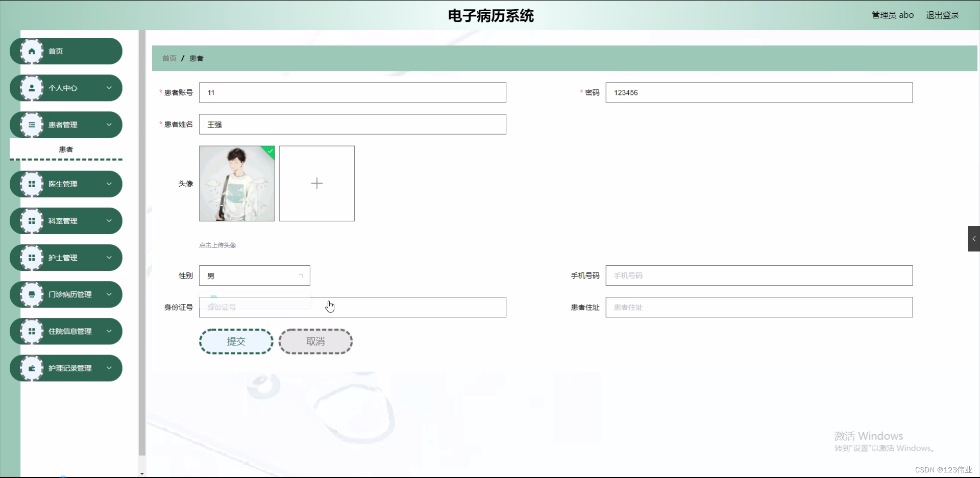Open the collapsed side panel arrow tab
Screen dimensions: 980x478
(x=974, y=239)
